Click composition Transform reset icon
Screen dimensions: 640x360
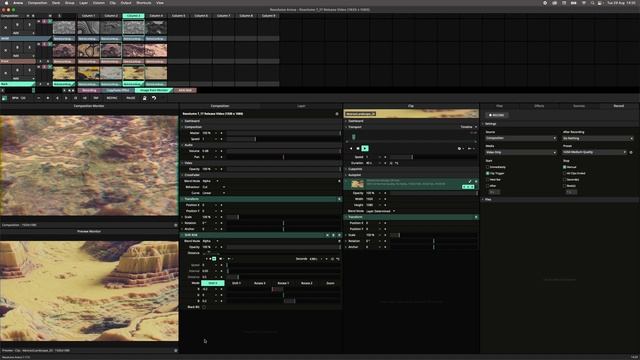coord(339,199)
